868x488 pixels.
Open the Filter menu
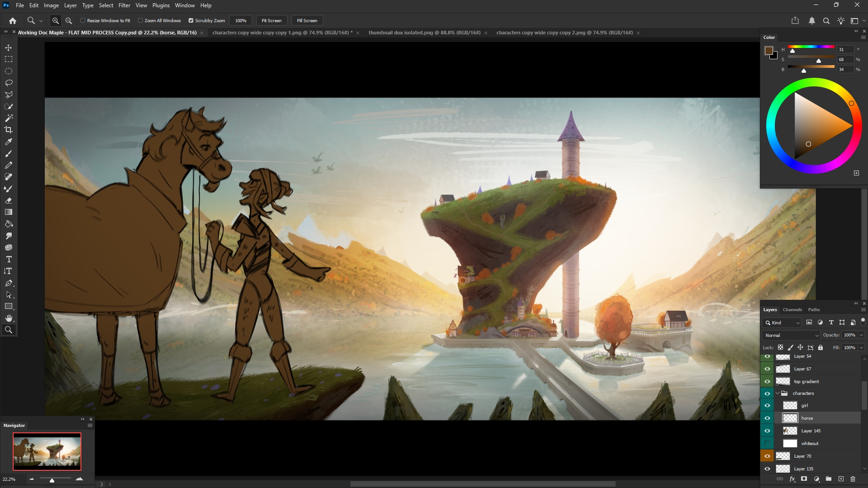click(x=124, y=5)
